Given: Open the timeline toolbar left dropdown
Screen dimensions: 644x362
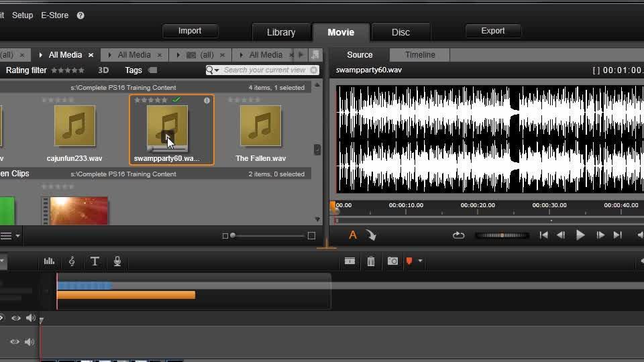Looking at the screenshot, I should [2, 261].
